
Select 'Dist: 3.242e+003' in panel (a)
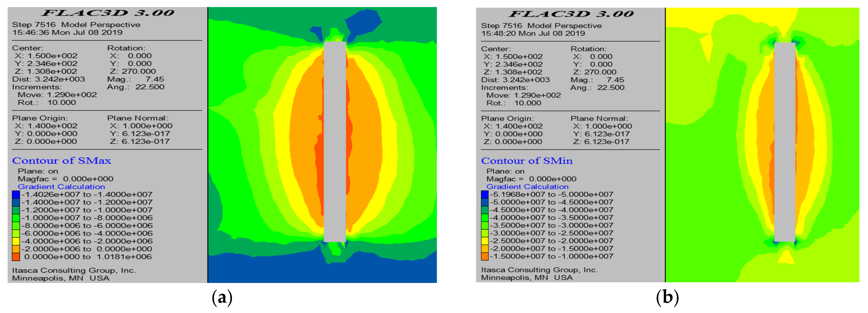[49, 79]
